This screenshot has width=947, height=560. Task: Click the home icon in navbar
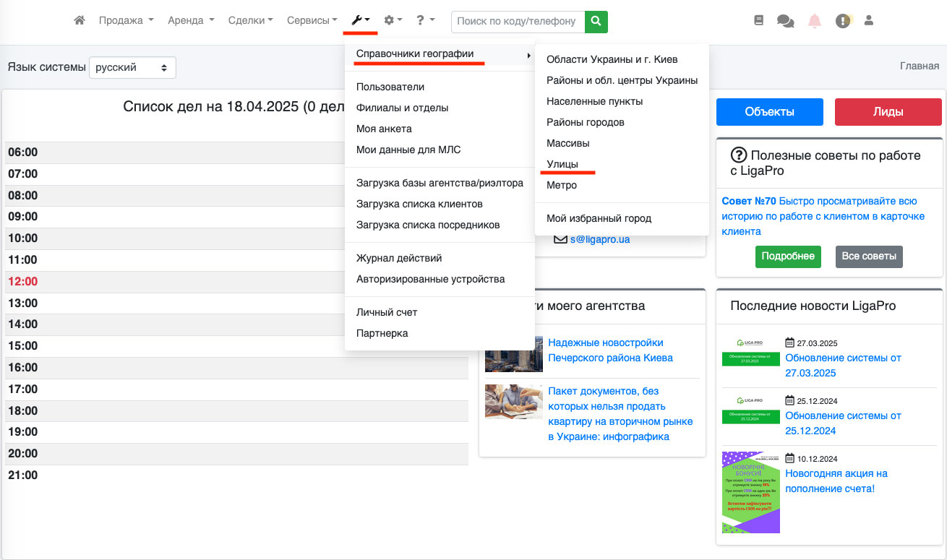click(x=80, y=21)
